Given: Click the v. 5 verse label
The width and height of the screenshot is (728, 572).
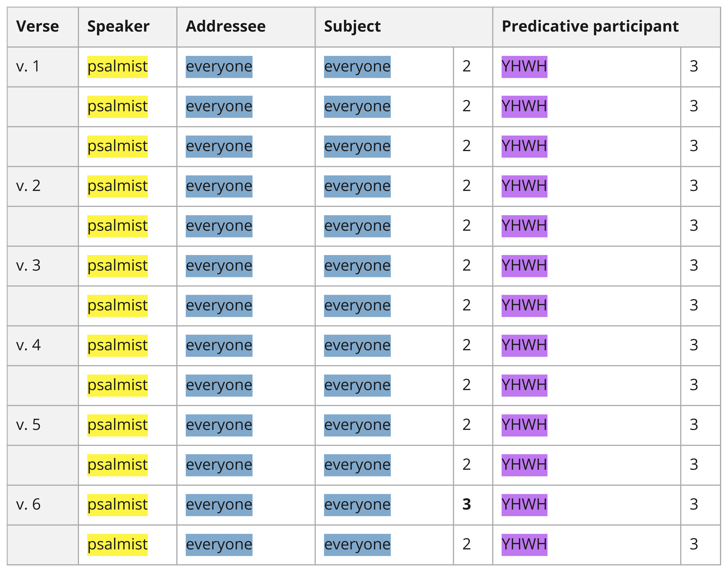Looking at the screenshot, I should (28, 425).
